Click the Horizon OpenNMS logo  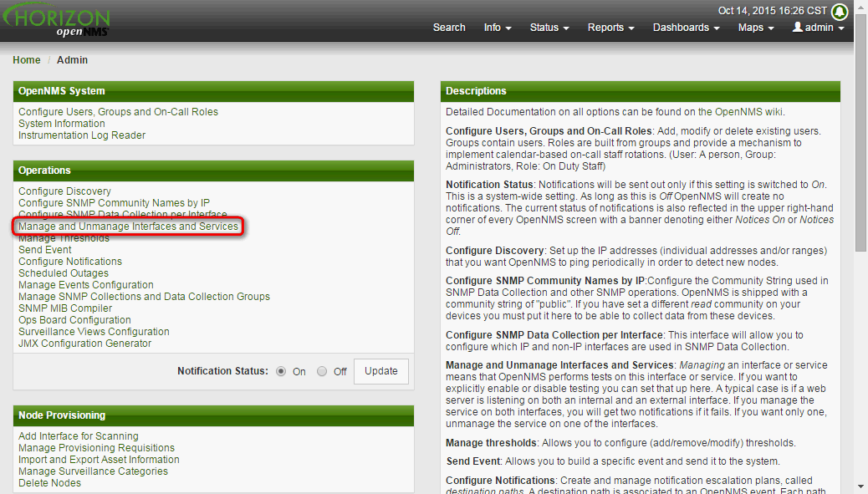point(56,22)
